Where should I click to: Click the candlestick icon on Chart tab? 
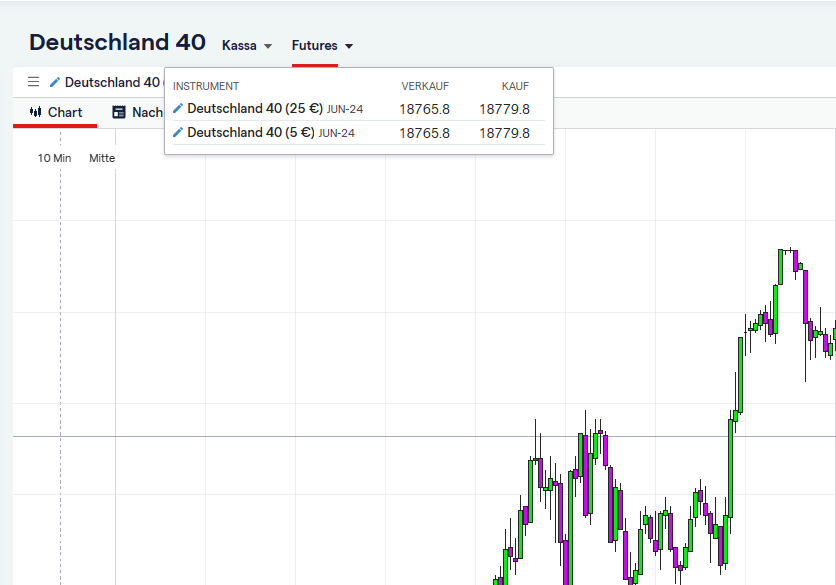pos(35,112)
